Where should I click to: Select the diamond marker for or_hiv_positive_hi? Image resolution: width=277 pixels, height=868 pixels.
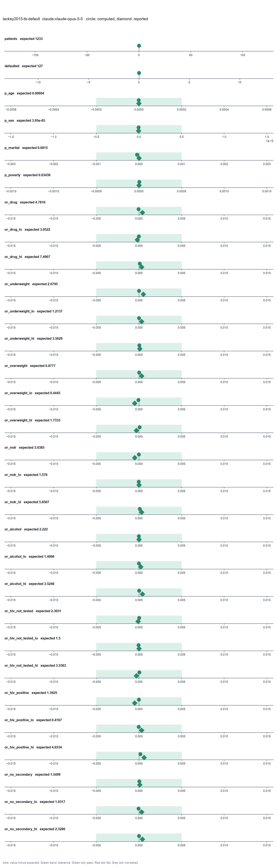click(x=144, y=758)
